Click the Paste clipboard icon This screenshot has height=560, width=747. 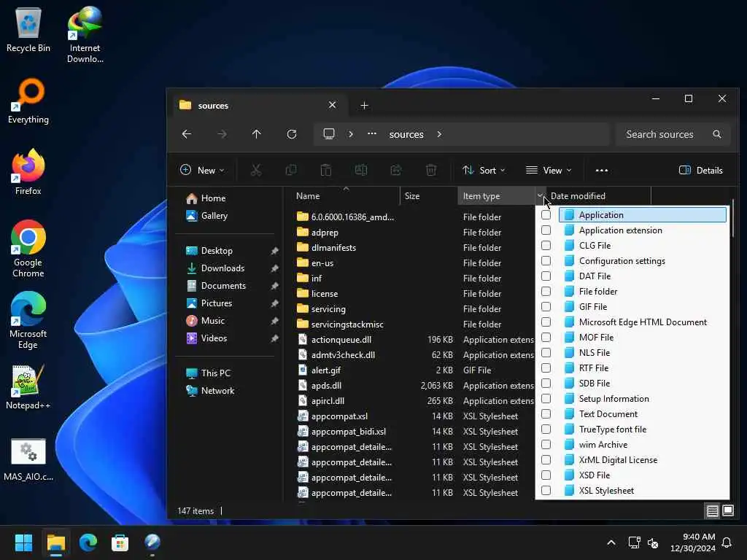tap(326, 170)
